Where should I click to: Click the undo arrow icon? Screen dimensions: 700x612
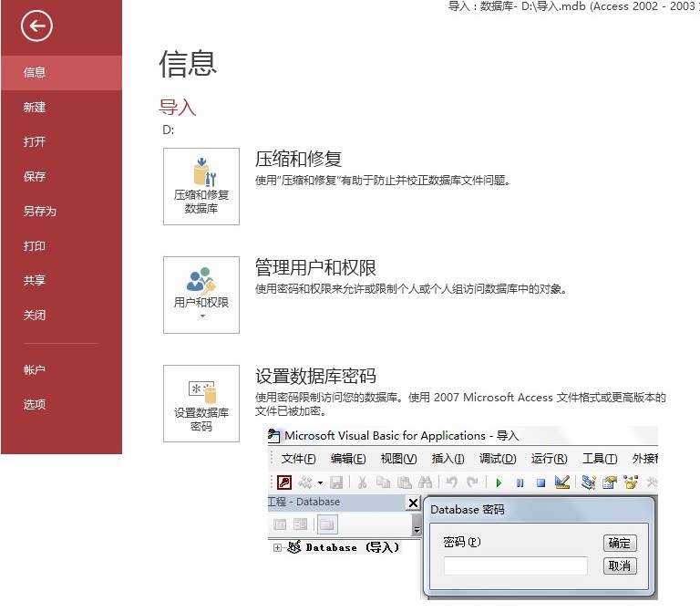(451, 482)
